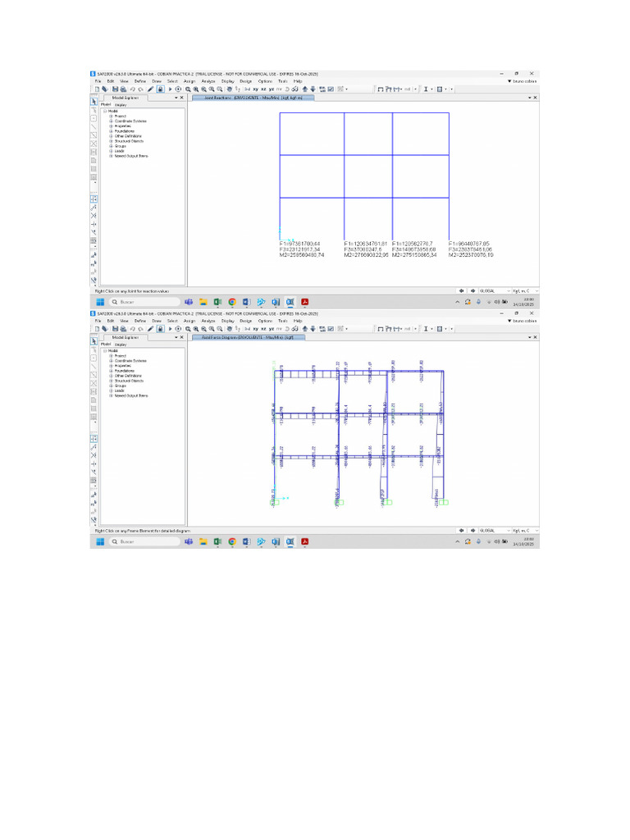Click Lock Model icon in Axial Force Diagram window
This screenshot has width=630, height=840.
(161, 329)
